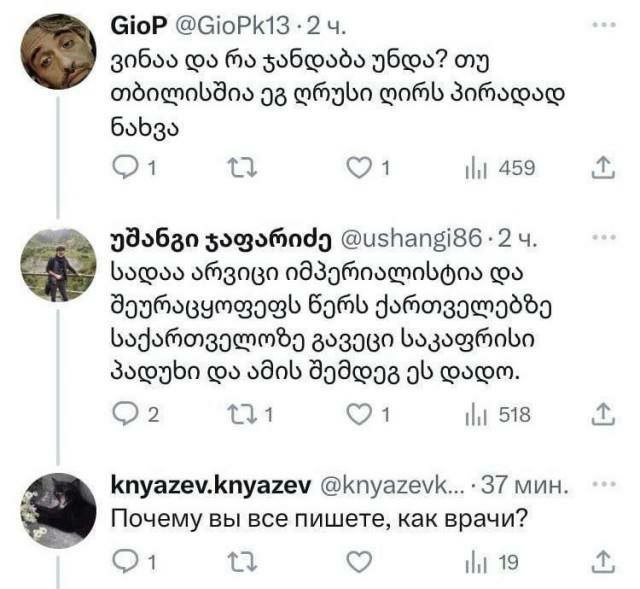
Task: Like the knyazev.knyazev tweet
Action: [358, 562]
